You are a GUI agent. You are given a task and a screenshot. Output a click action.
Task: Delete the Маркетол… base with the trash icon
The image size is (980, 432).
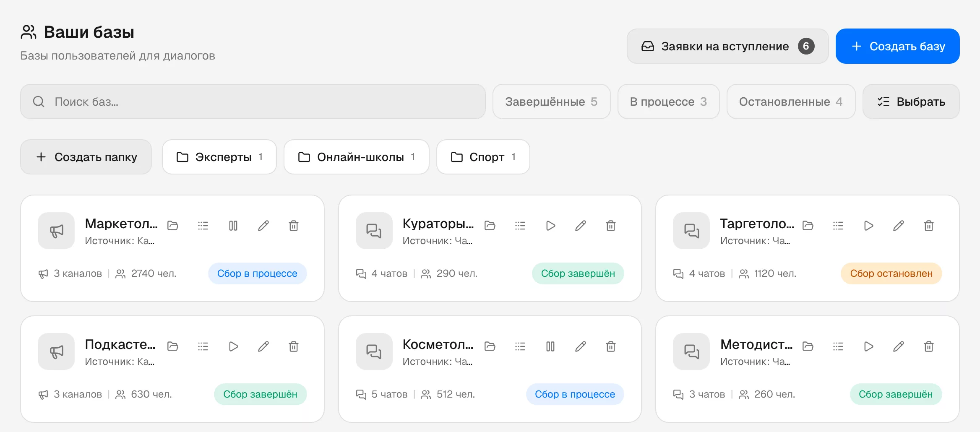pyautogui.click(x=294, y=226)
